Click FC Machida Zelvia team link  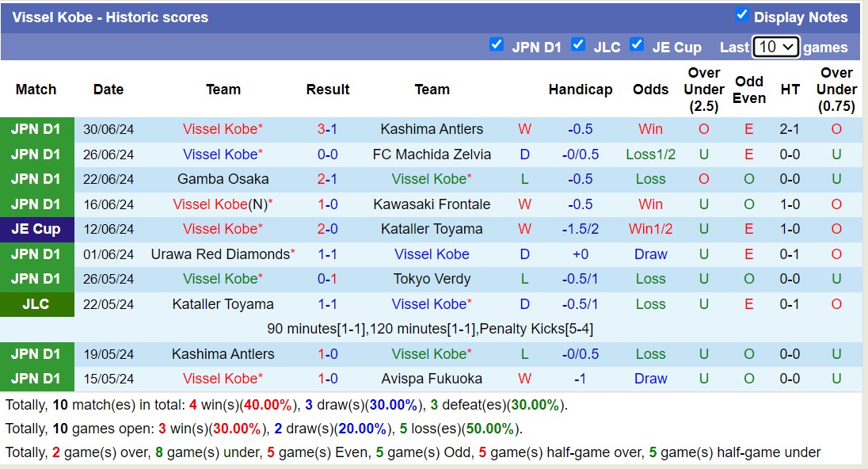click(432, 154)
